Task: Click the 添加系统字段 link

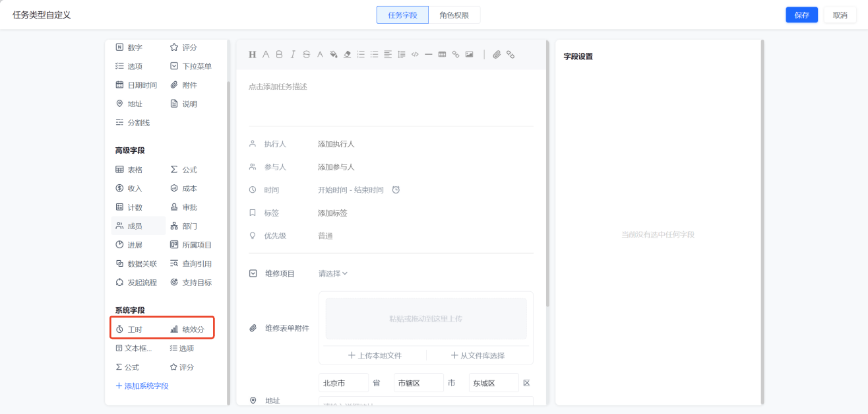Action: click(x=142, y=386)
